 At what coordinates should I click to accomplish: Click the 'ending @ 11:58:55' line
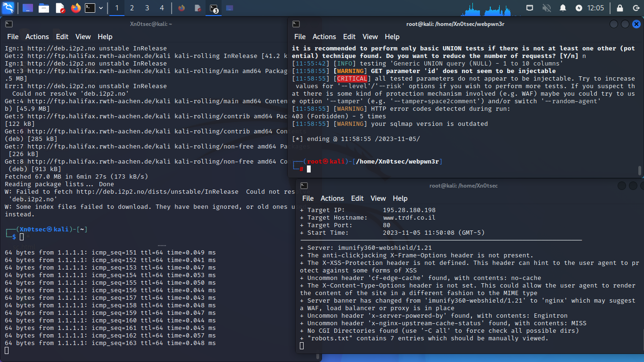pos(356,139)
